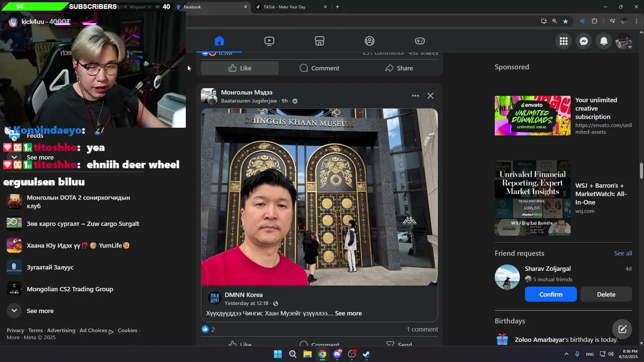View the post's like reactions count
Screen dimensions: 644x362
click(x=208, y=329)
